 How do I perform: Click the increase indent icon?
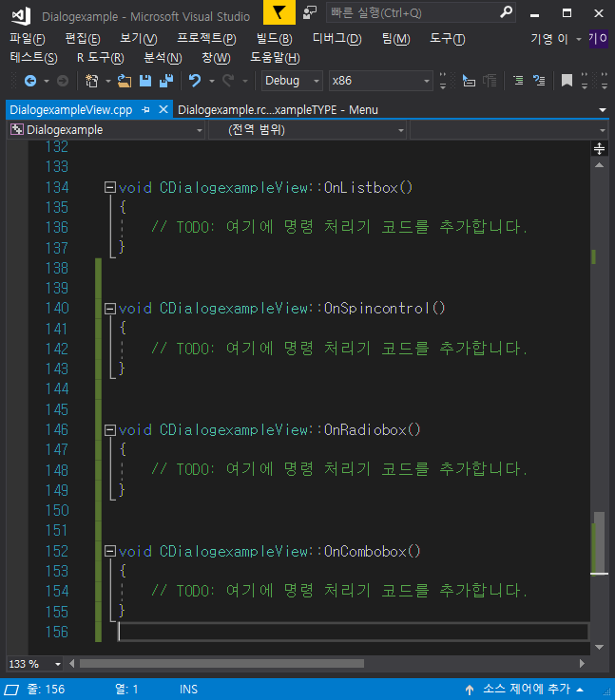[539, 81]
